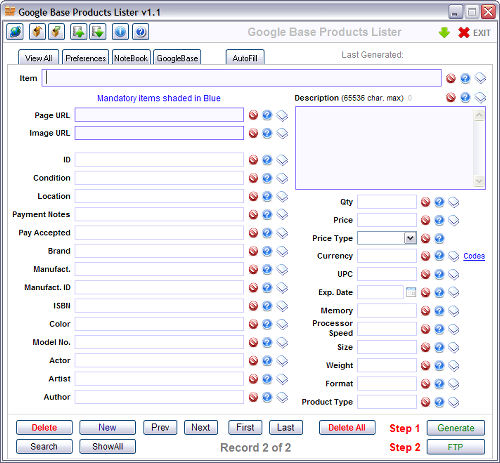Clear the Currency field

pyautogui.click(x=425, y=256)
